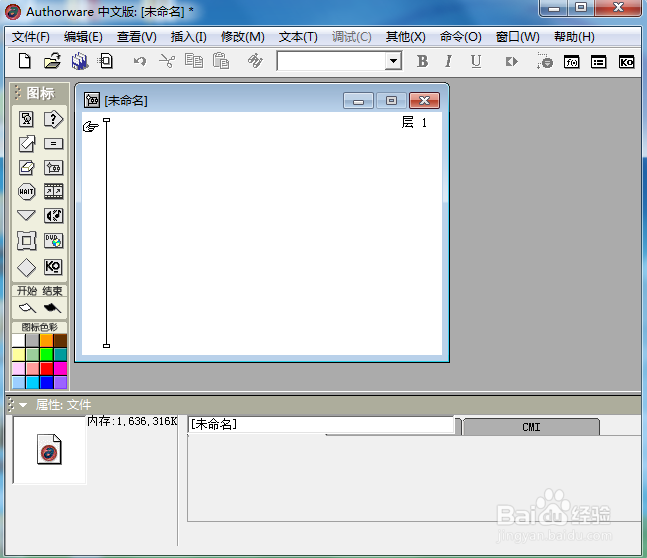Choose the dark blue color swatch

coord(47,383)
